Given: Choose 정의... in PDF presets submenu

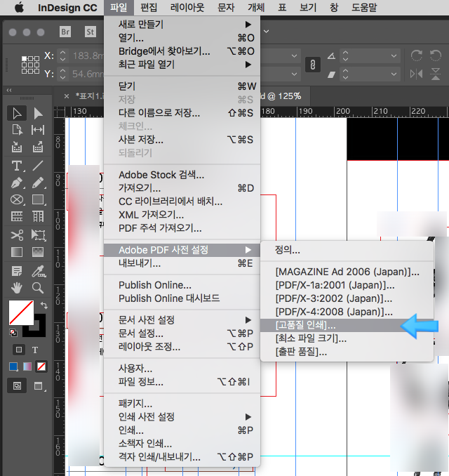Looking at the screenshot, I should coord(347,250).
